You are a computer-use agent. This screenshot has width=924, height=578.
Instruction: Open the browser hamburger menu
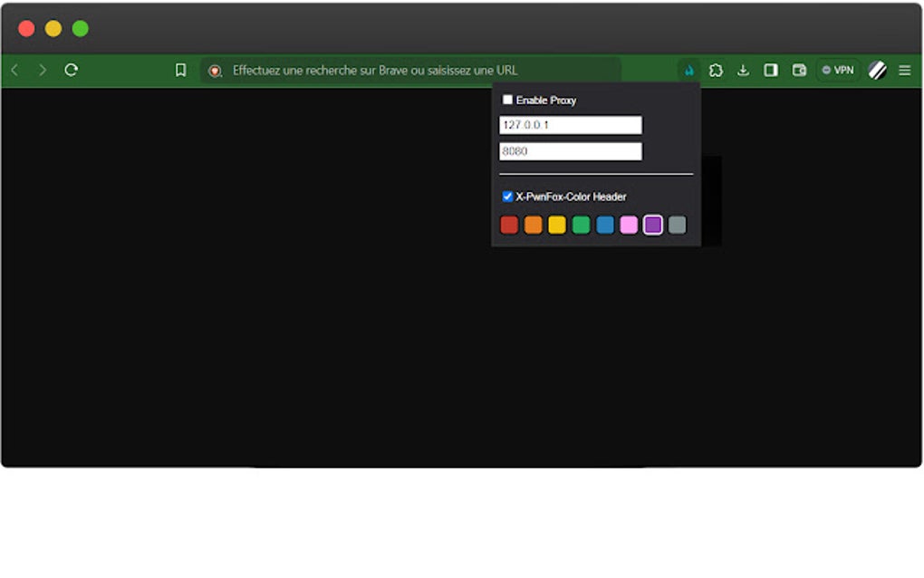tap(904, 70)
